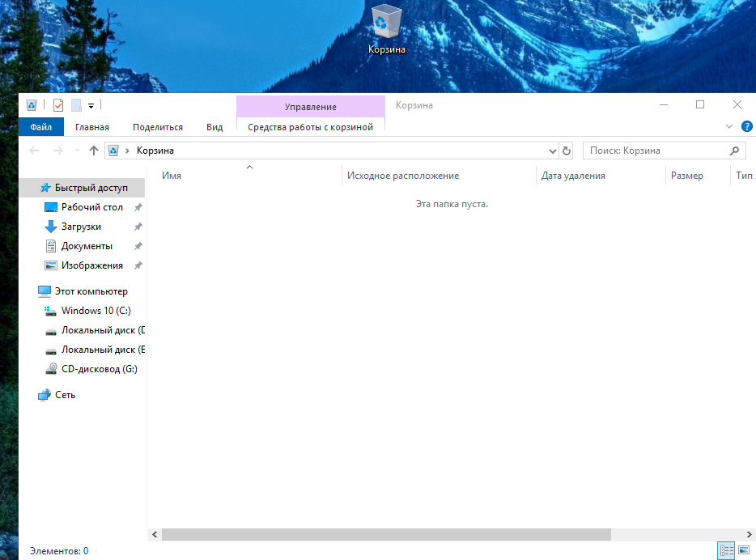756x560 pixels.
Task: Click the New folder quick access icon
Action: point(76,105)
